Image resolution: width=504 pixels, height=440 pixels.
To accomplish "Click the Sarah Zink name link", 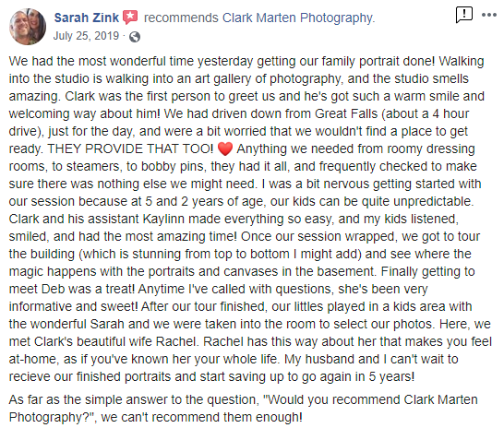I will tap(87, 18).
